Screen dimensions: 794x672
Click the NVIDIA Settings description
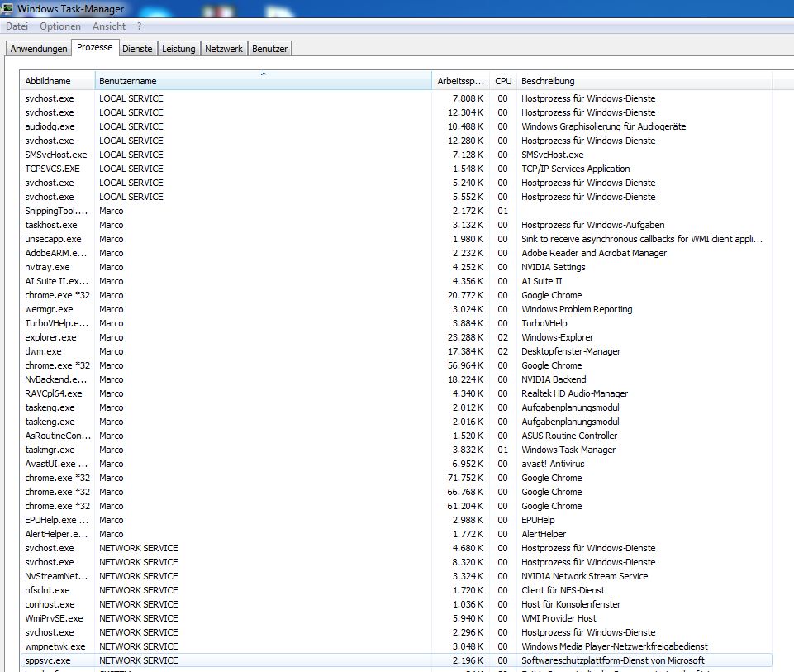[x=553, y=267]
